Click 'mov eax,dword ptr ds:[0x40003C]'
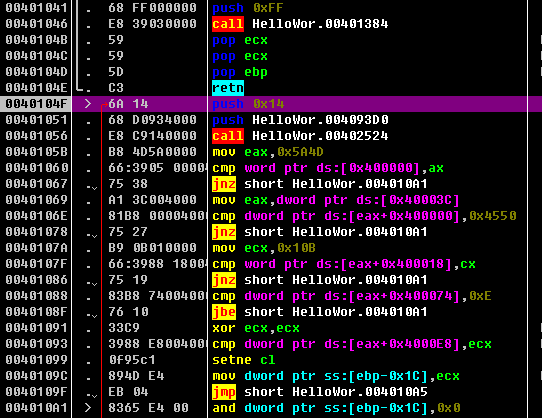The width and height of the screenshot is (542, 418). pos(336,200)
